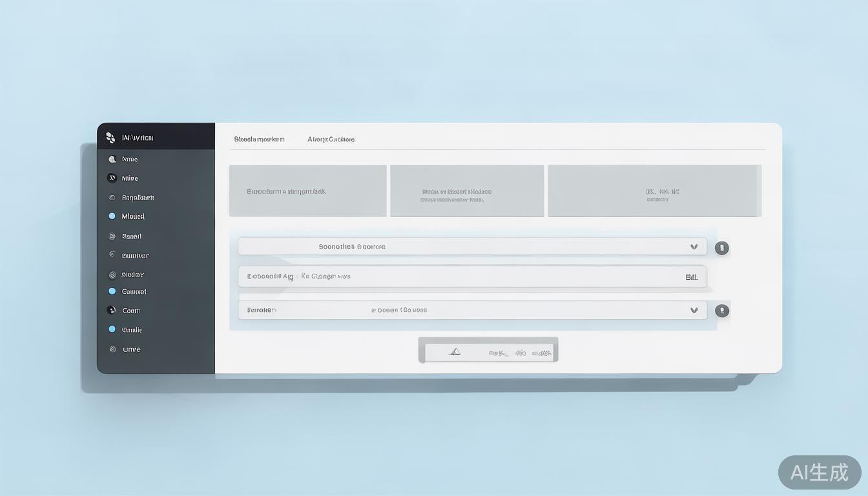Screen dimensions: 868x496
Task: Click the icon beside the third sidebar item
Action: coord(112,198)
